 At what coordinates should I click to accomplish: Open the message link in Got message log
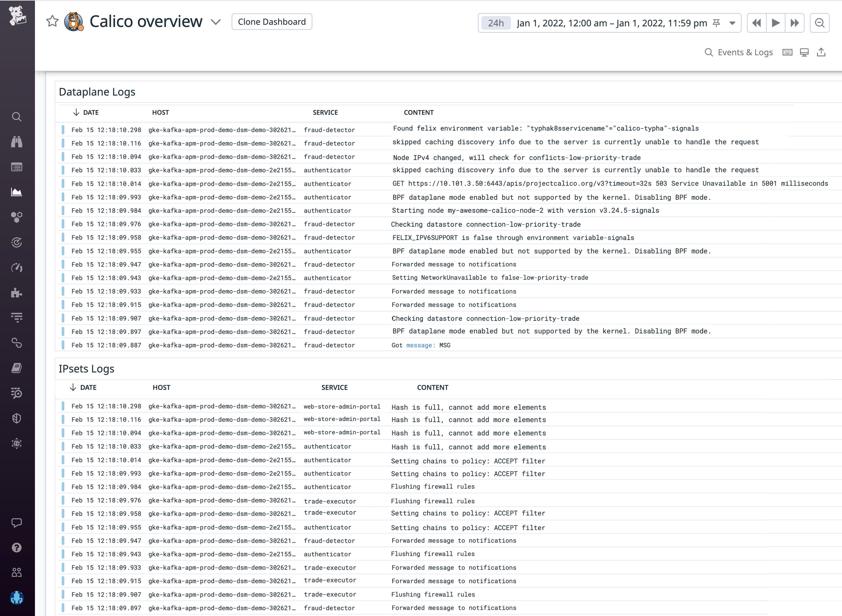[420, 345]
